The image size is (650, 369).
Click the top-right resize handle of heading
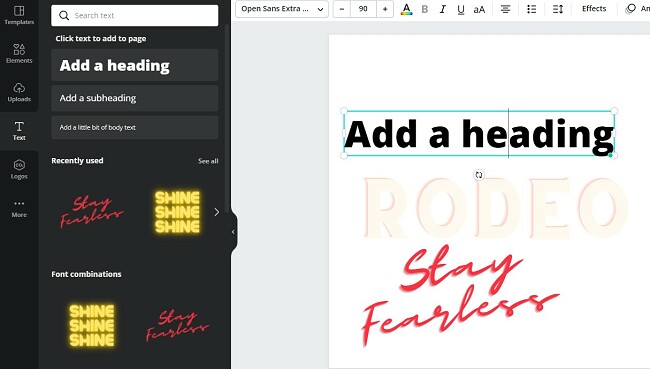point(614,111)
